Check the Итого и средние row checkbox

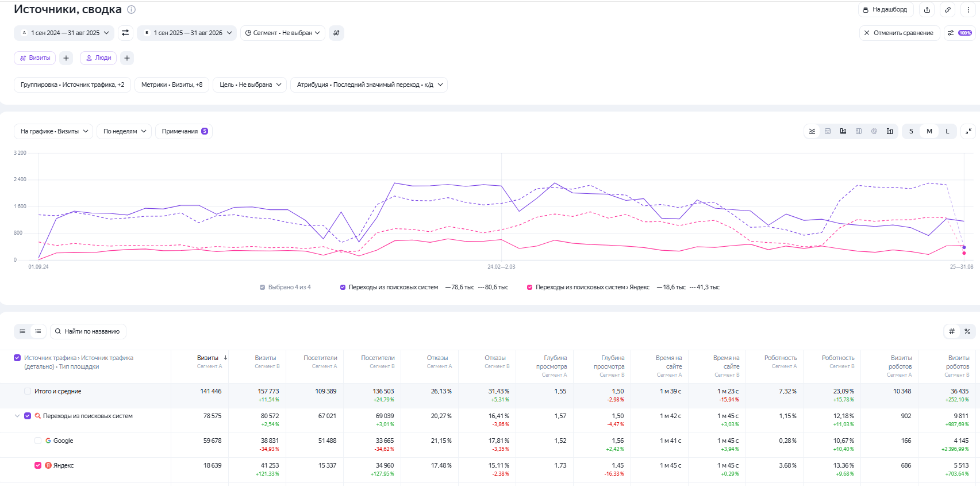[x=28, y=391]
